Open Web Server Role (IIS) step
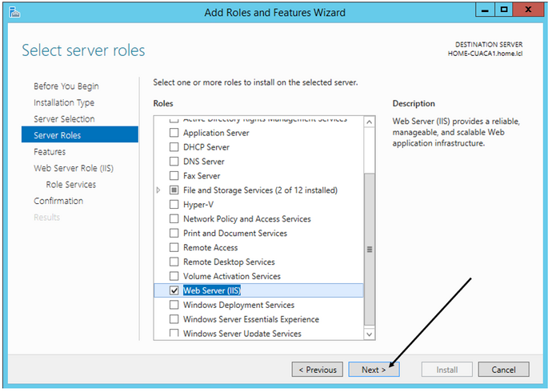The height and width of the screenshot is (392, 552). point(74,168)
